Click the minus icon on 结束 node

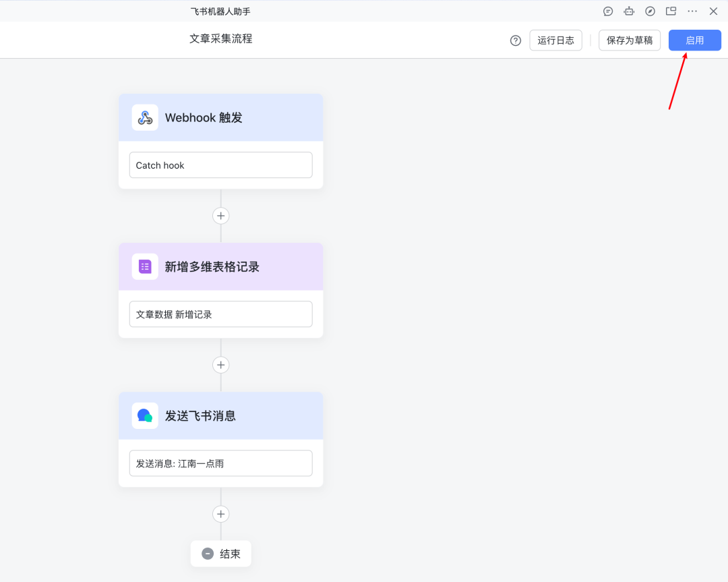208,554
